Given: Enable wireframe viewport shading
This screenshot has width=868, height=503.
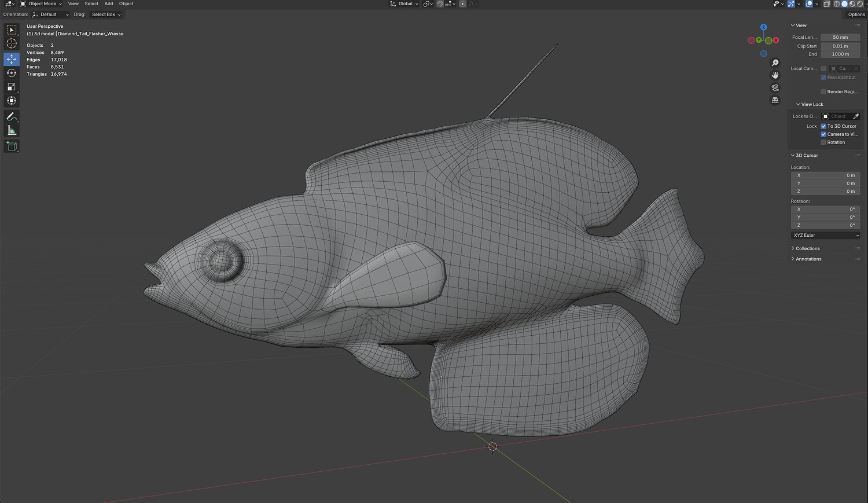Looking at the screenshot, I should point(837,4).
